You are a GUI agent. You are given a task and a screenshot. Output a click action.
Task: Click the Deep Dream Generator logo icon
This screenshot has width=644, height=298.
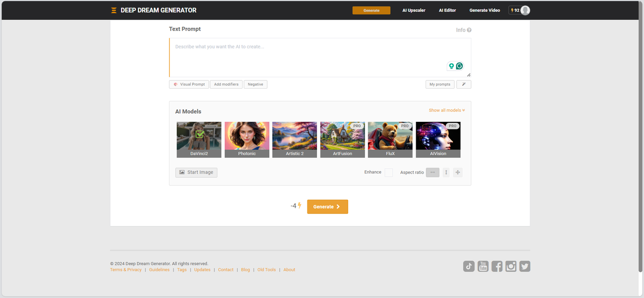(114, 10)
